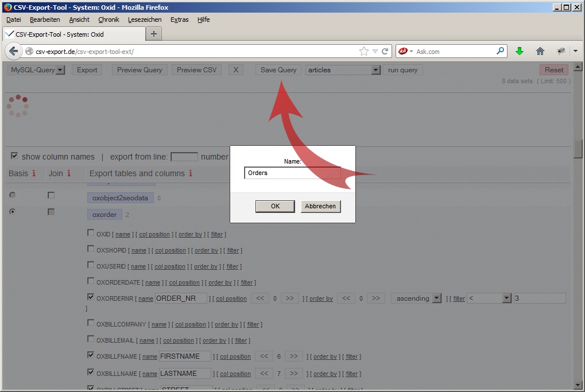Cancel the dialog with Abbrechen
Viewport: 585px width, 392px height.
tap(320, 206)
